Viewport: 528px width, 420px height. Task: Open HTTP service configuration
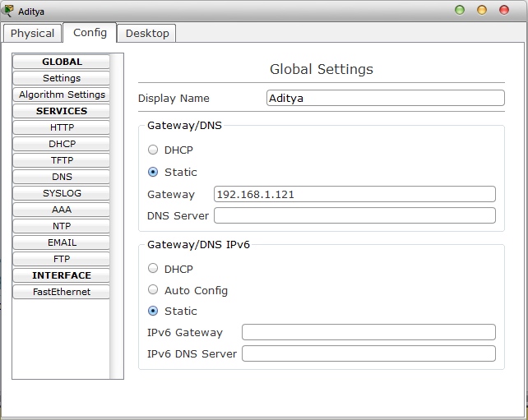(62, 127)
